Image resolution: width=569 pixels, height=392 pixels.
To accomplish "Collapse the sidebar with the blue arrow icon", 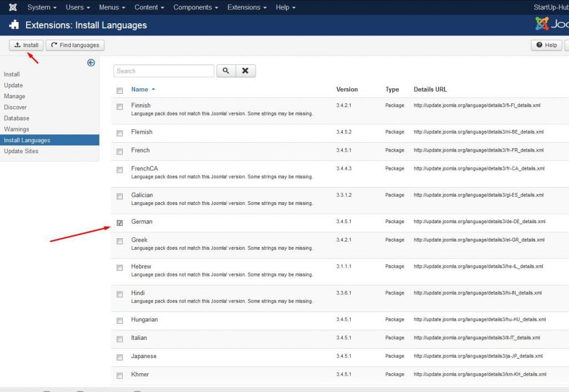I will point(91,63).
